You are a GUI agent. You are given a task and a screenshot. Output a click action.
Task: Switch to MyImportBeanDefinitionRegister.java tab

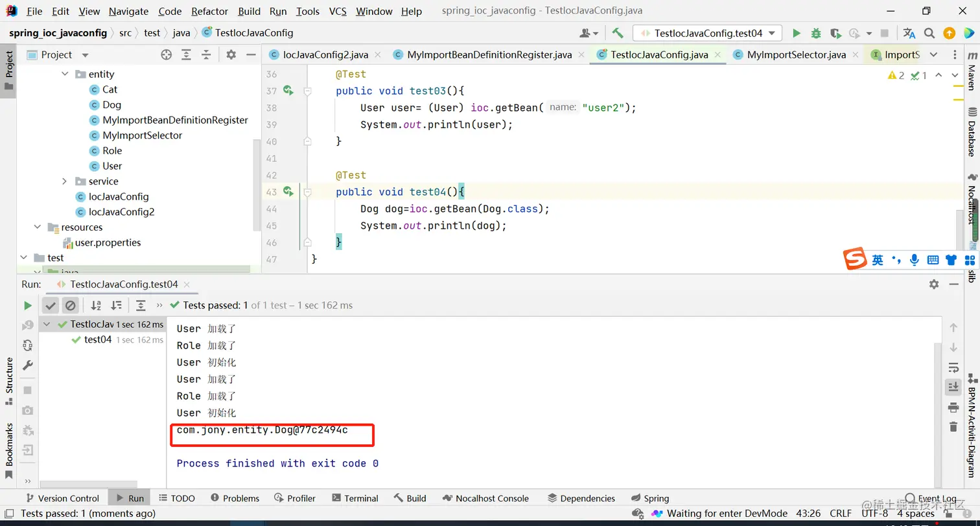(489, 55)
